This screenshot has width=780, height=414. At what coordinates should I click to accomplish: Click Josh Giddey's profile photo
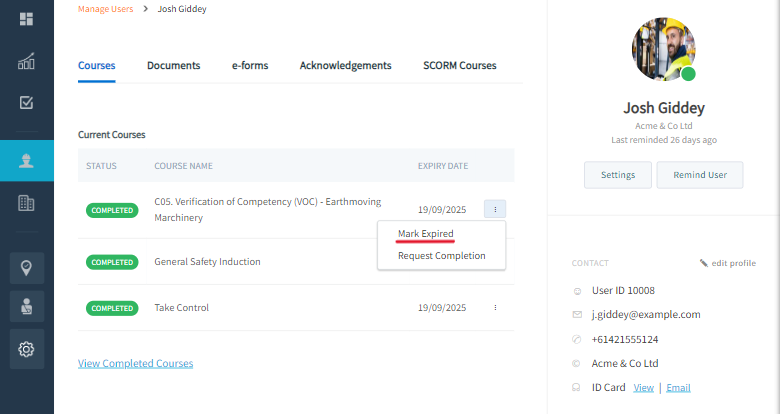pos(664,49)
